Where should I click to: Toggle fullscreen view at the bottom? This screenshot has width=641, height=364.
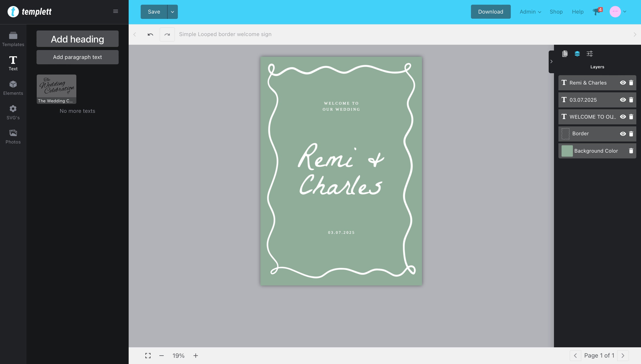coord(148,355)
